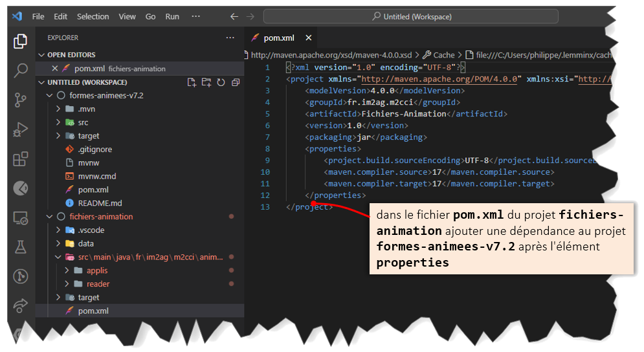Open the Testing flask icon
This screenshot has height=352, width=644.
click(20, 247)
